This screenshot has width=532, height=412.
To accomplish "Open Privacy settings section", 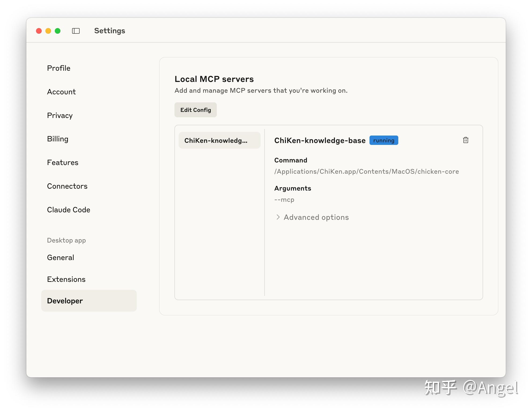I will (x=60, y=115).
